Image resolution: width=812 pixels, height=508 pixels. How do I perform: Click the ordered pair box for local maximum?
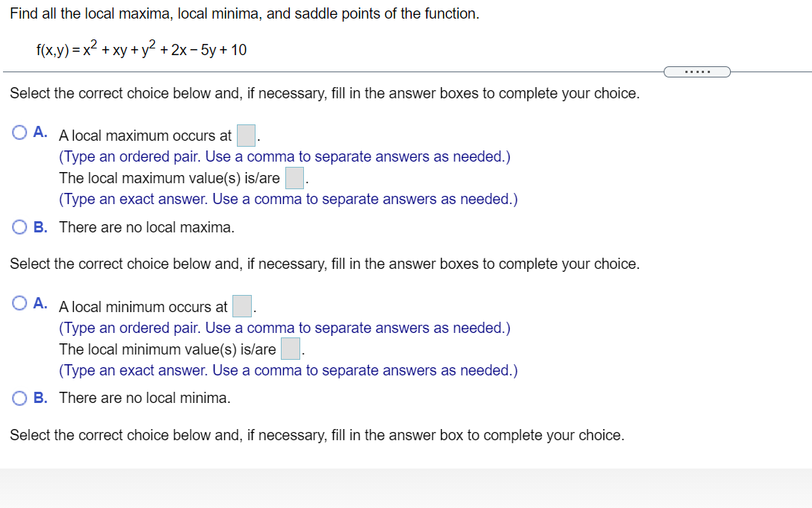click(x=246, y=135)
